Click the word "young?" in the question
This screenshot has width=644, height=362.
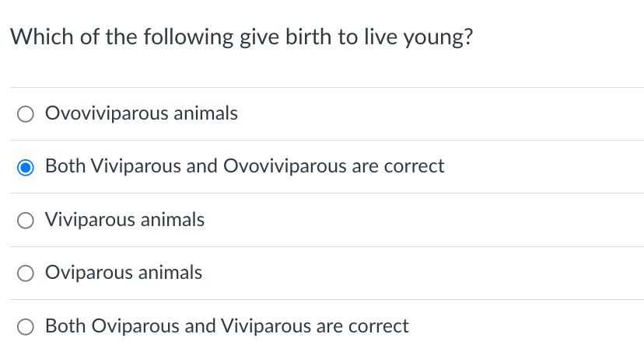click(x=438, y=39)
